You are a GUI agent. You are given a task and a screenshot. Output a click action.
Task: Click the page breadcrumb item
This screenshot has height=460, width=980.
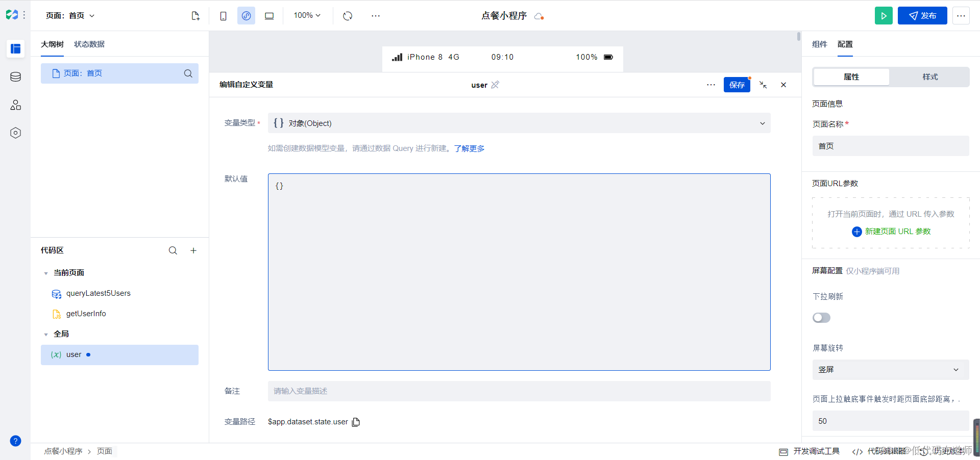coord(105,451)
